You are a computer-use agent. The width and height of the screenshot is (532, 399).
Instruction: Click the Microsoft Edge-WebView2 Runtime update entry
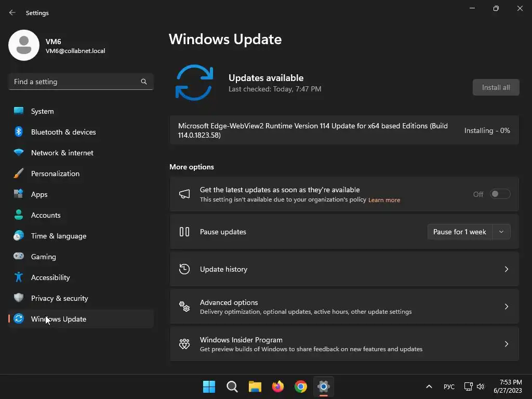pos(344,130)
